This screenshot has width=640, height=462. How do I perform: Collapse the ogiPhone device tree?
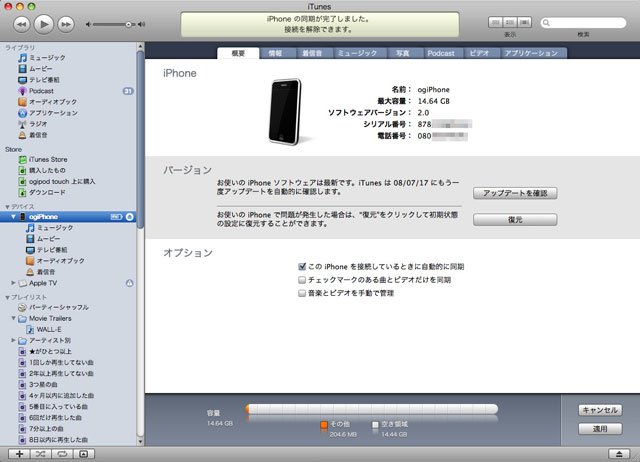tap(13, 217)
